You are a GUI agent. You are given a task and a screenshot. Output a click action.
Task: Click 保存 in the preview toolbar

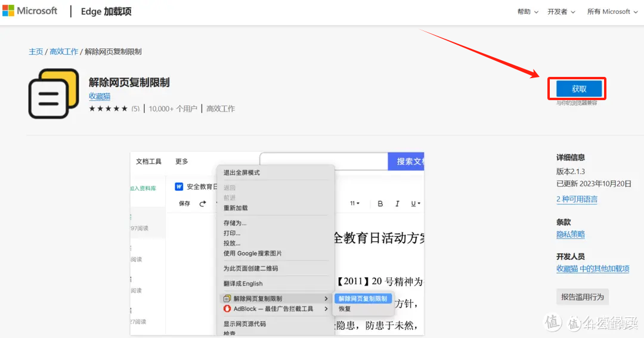click(184, 204)
